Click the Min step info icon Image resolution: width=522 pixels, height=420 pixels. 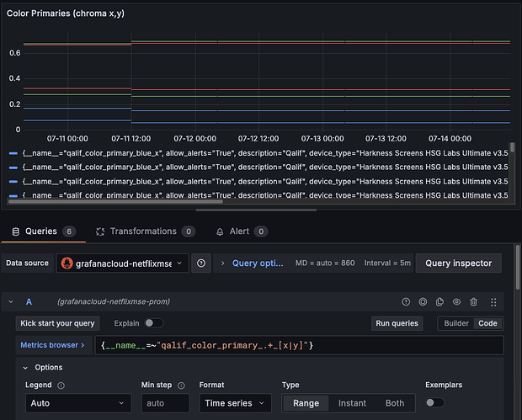(181, 385)
